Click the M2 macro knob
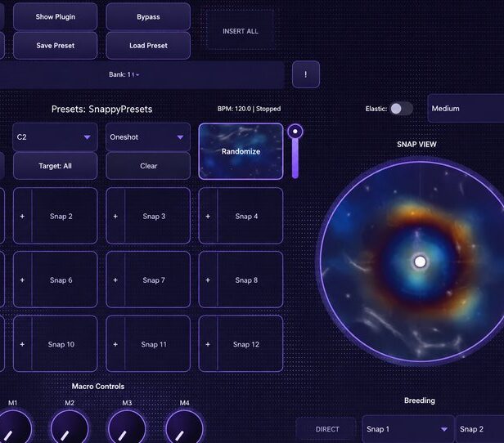 click(70, 428)
